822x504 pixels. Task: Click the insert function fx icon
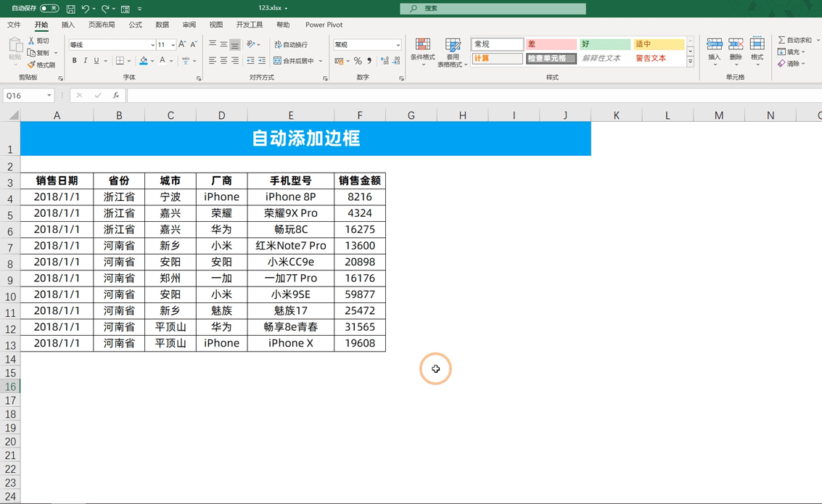116,95
